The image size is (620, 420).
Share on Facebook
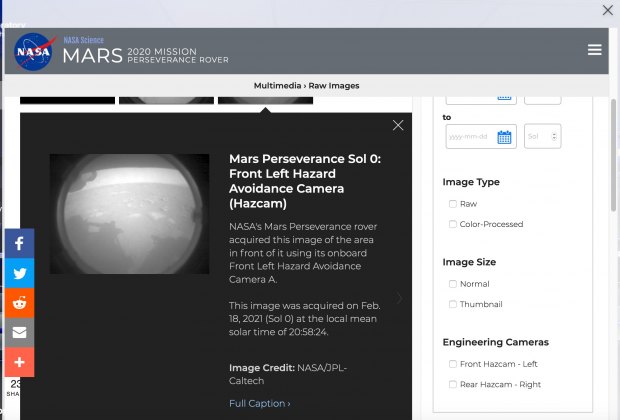point(19,243)
